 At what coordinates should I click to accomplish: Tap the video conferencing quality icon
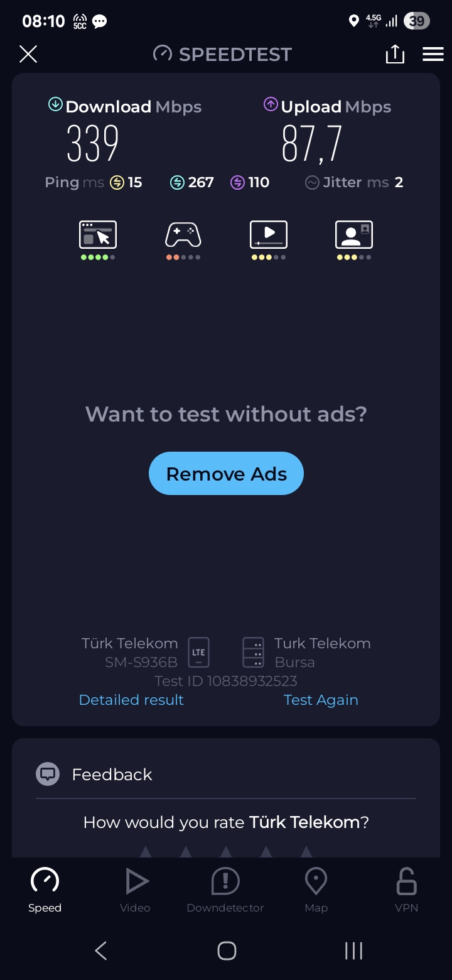click(354, 235)
